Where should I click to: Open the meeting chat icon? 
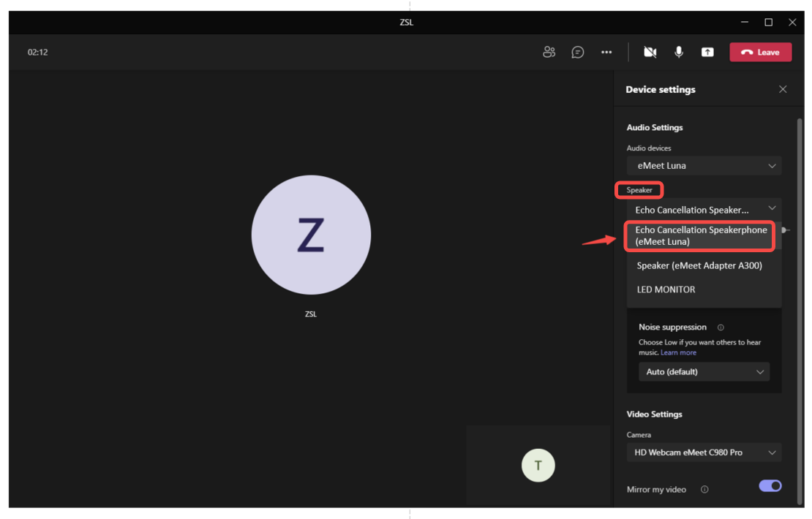tap(578, 52)
